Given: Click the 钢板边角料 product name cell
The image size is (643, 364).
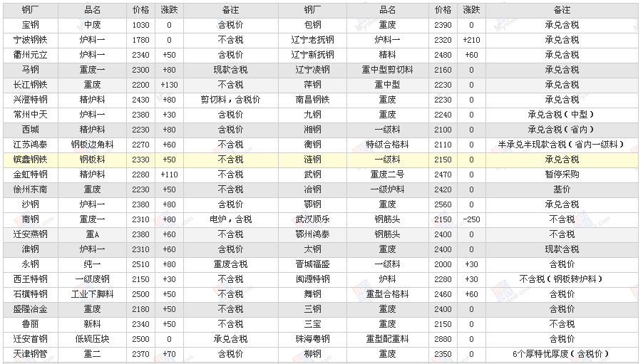Looking at the screenshot, I should pos(92,145).
